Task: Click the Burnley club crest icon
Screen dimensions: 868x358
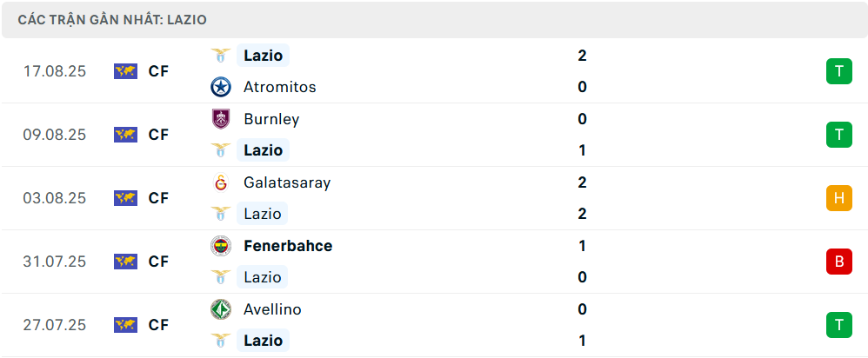Action: pos(221,119)
